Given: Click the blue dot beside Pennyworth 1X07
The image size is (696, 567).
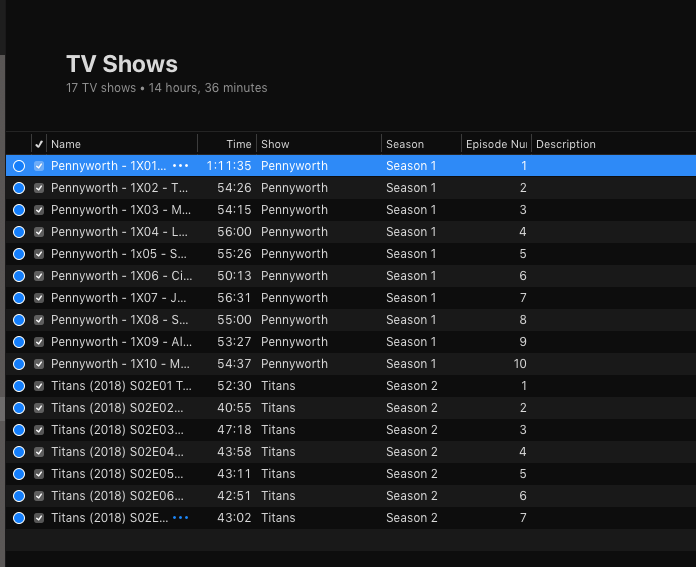Looking at the screenshot, I should [19, 298].
